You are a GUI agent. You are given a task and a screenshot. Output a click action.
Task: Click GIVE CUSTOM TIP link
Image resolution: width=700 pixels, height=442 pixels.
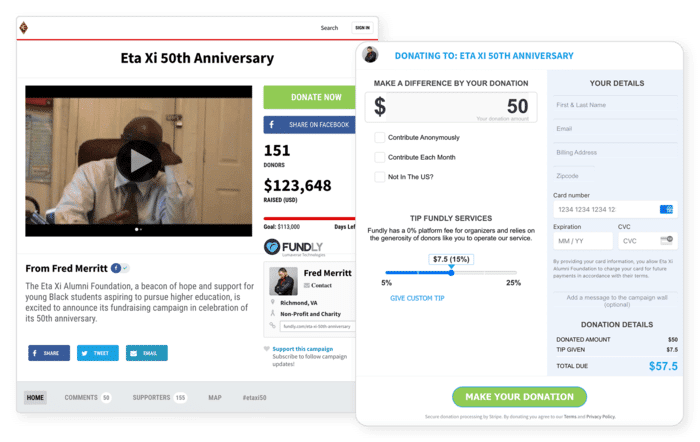pos(417,298)
